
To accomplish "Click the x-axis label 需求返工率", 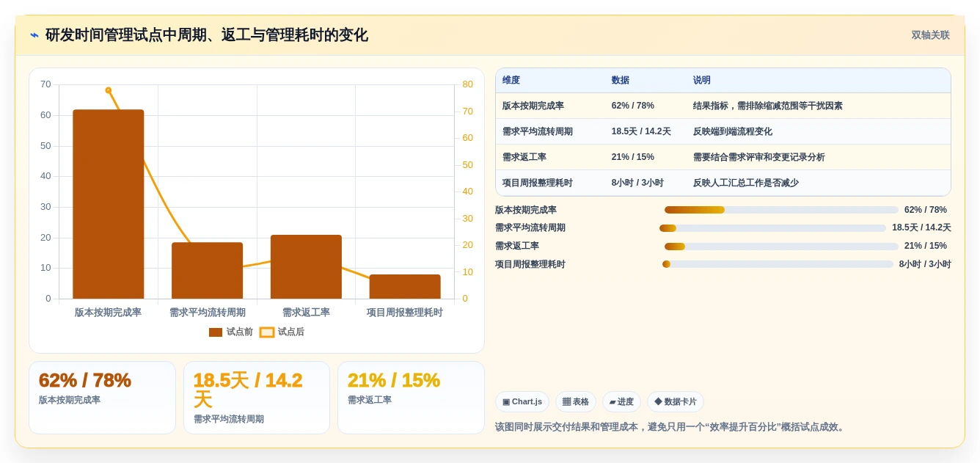I will (x=306, y=313).
